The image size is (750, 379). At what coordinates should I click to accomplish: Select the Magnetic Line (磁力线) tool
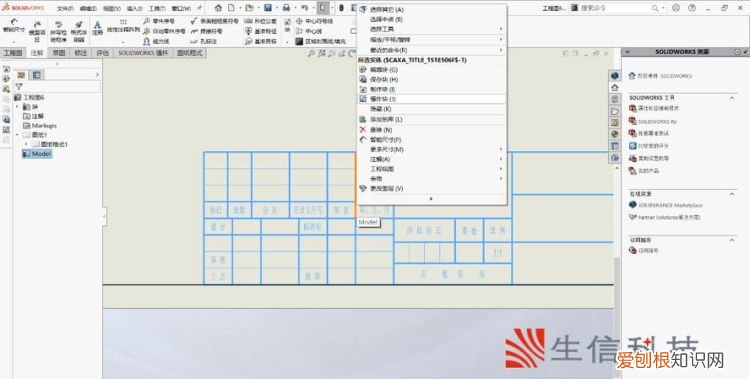[x=156, y=42]
